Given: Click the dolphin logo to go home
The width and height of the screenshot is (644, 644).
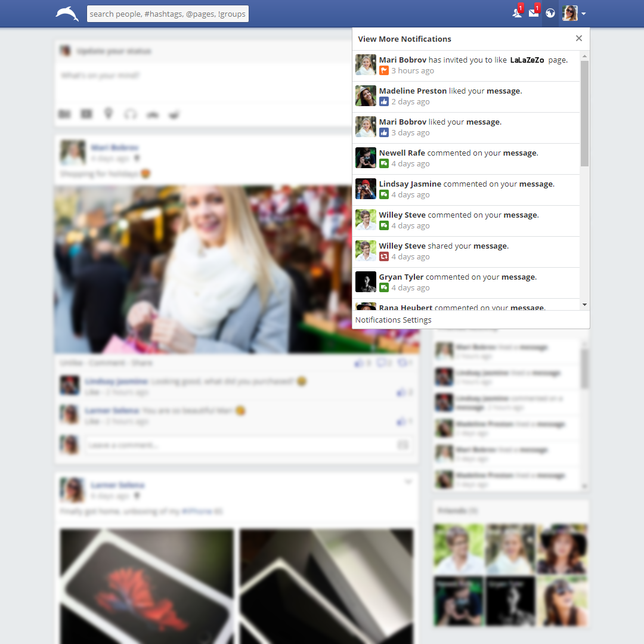Looking at the screenshot, I should pyautogui.click(x=66, y=13).
